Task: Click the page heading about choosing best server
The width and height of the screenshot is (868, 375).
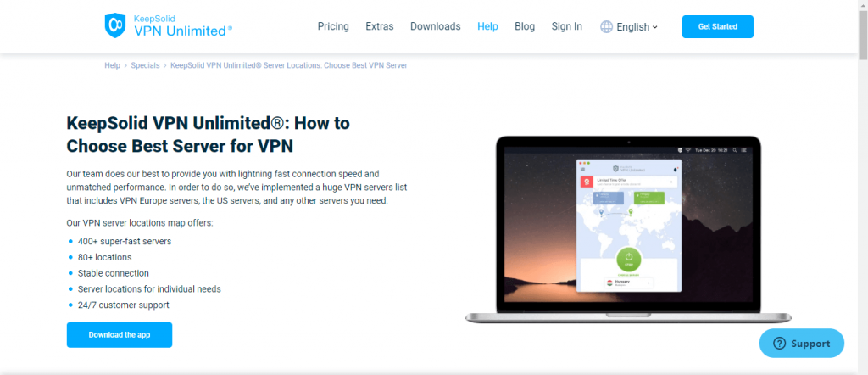Action: (209, 135)
